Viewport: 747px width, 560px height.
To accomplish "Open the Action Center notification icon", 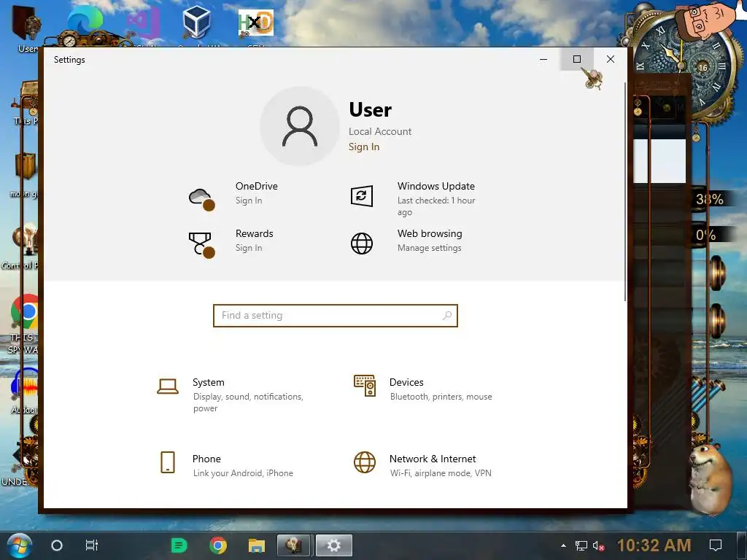I will point(716,545).
